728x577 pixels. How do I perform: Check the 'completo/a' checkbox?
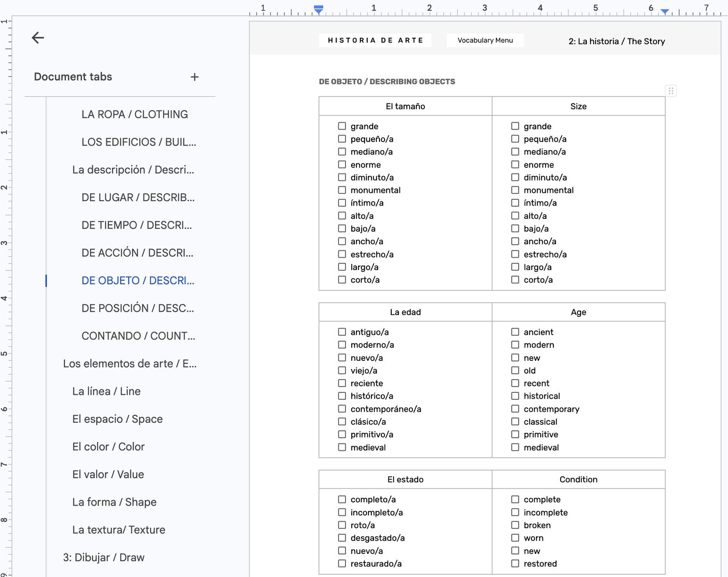(342, 500)
